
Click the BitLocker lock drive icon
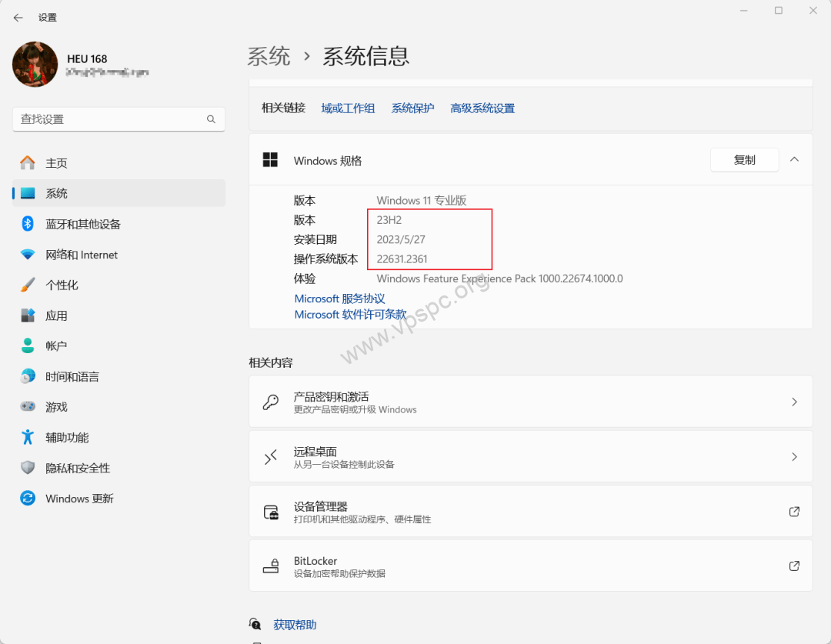pos(271,566)
